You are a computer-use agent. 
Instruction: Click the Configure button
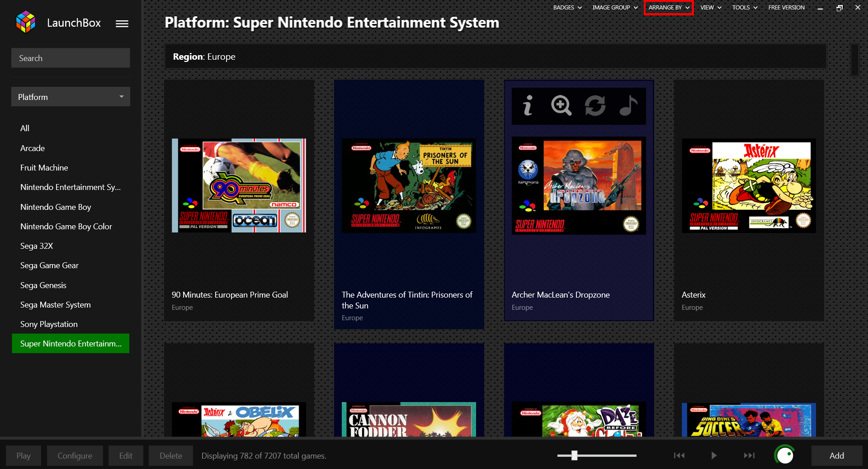pyautogui.click(x=75, y=455)
